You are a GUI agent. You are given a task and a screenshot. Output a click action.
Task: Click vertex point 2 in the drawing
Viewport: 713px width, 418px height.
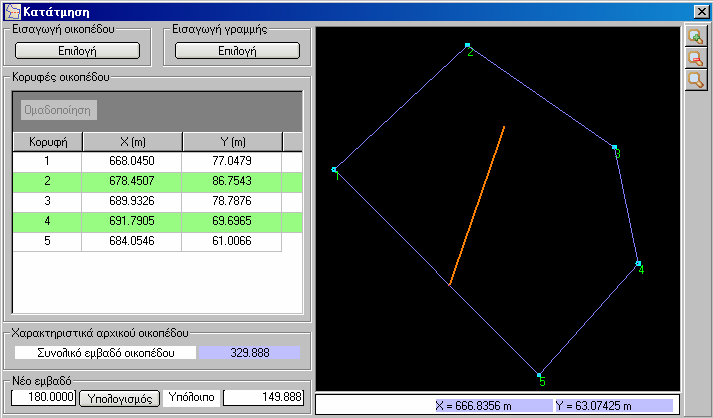pyautogui.click(x=467, y=45)
